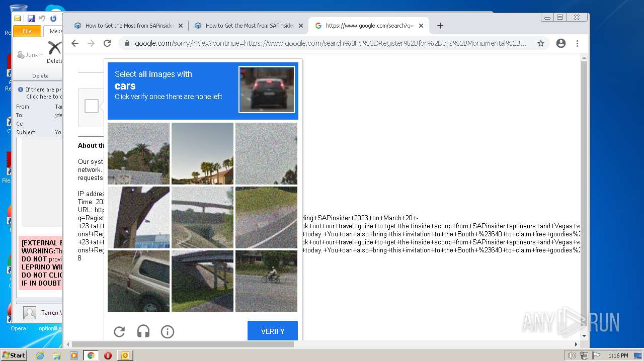The image size is (644, 362).
Task: Open Windows Explorer from the taskbar
Action: (57, 355)
